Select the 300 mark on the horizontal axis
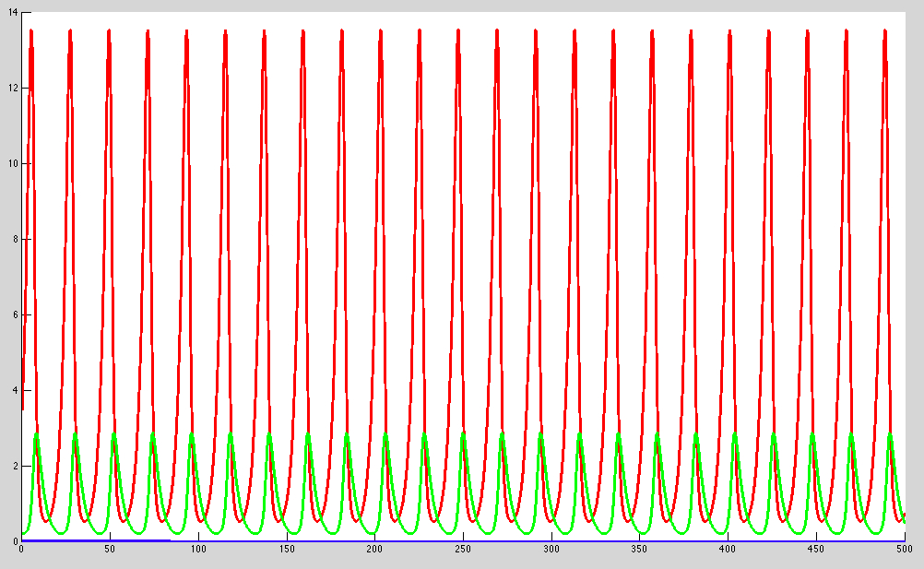 [551, 550]
